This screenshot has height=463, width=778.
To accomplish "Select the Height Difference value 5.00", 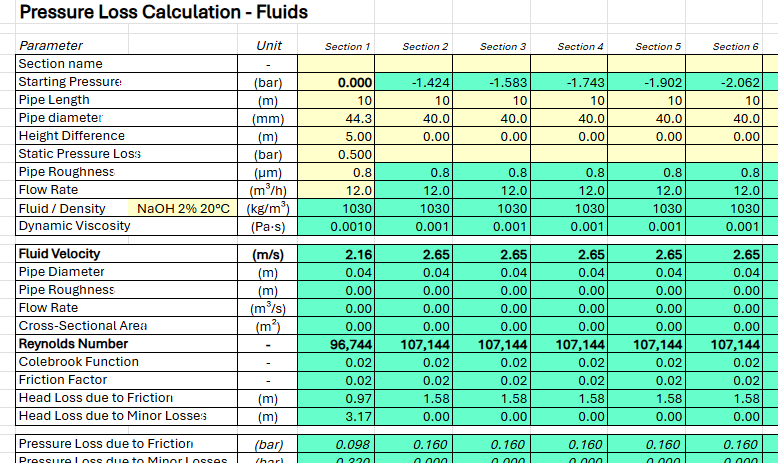I will click(335, 136).
